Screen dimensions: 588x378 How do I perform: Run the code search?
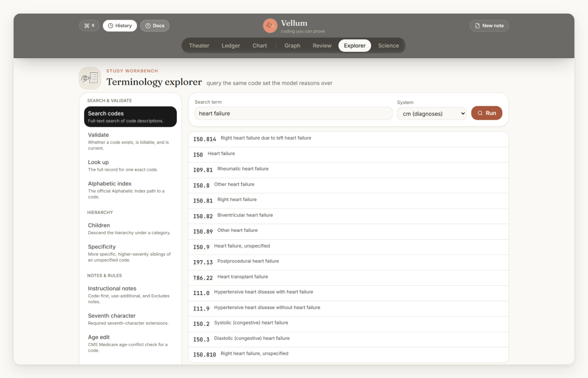coord(487,113)
